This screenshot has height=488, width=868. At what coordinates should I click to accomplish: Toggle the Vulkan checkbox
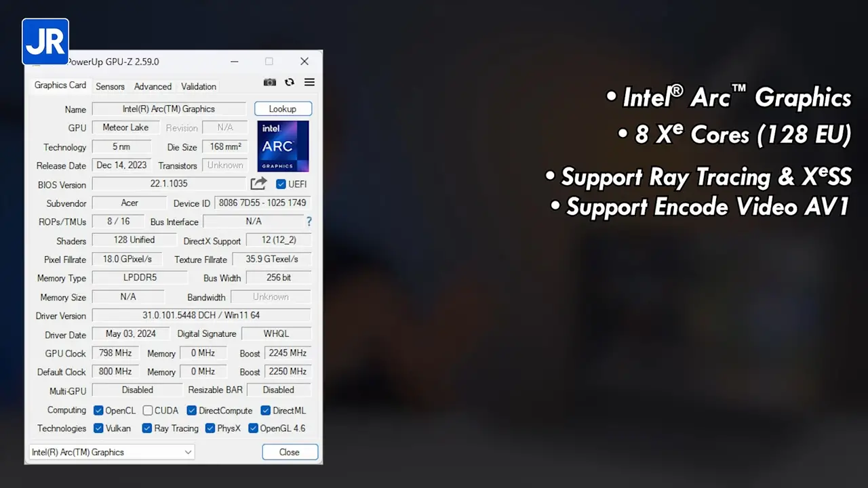click(98, 428)
